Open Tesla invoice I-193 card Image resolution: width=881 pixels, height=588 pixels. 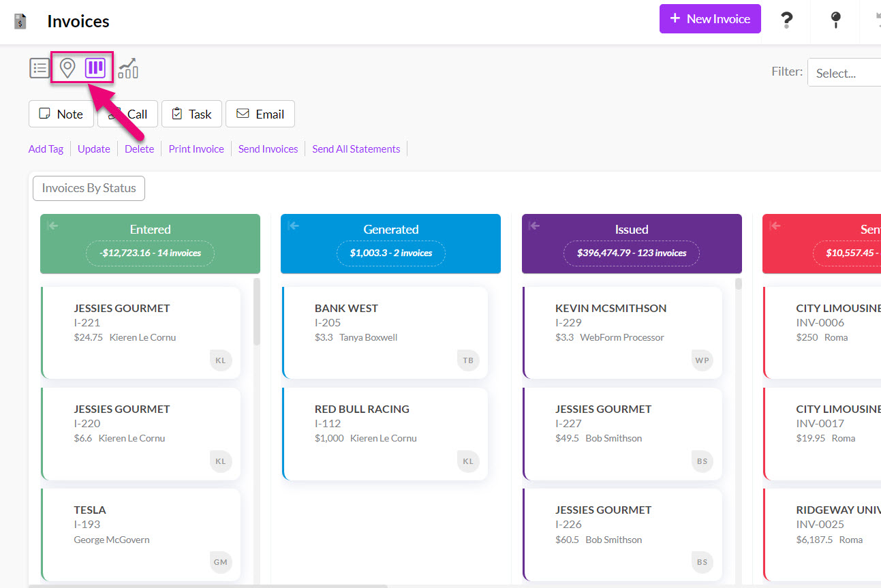[140, 534]
